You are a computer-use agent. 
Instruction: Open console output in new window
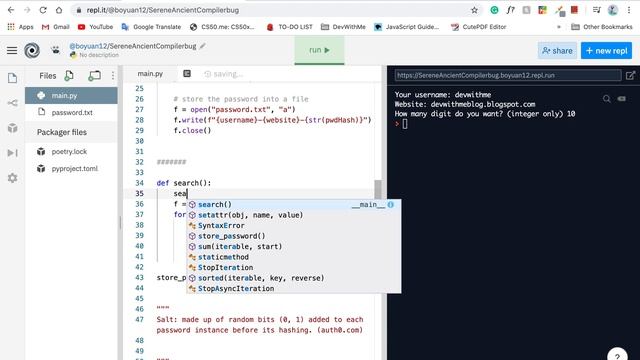[x=630, y=75]
